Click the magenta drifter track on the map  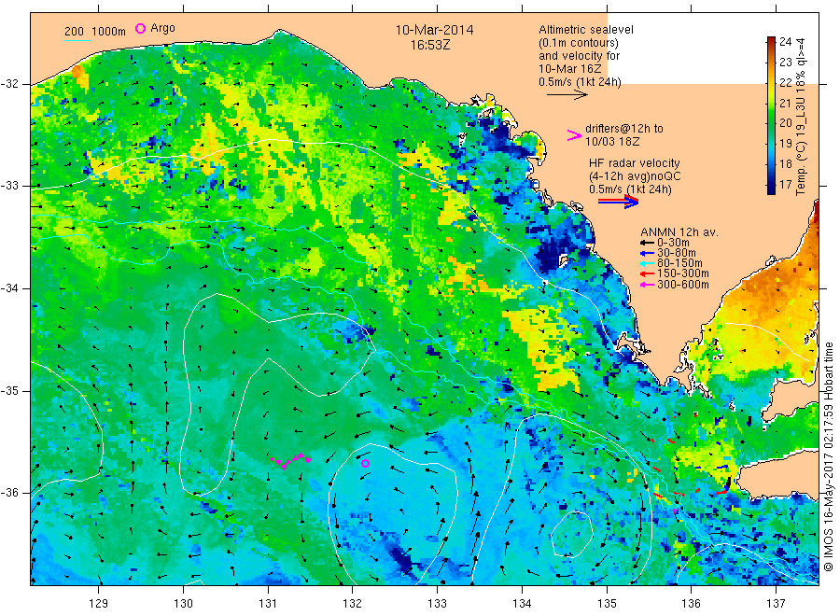[290, 461]
